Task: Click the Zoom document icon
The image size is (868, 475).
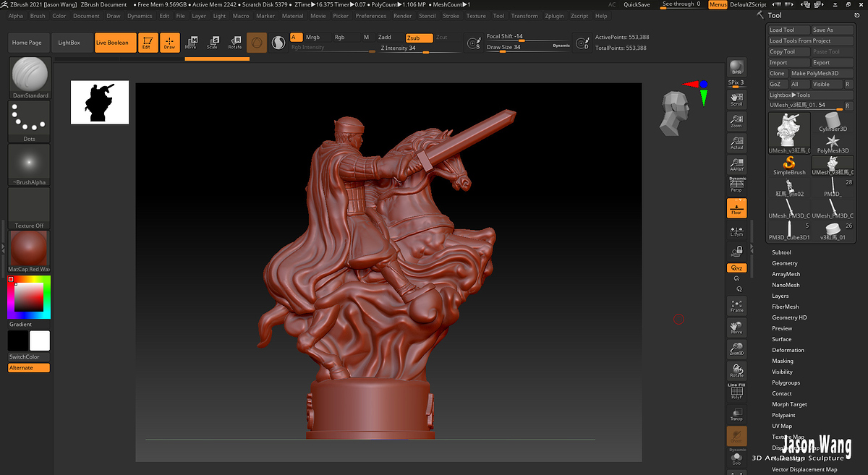Action: click(736, 121)
